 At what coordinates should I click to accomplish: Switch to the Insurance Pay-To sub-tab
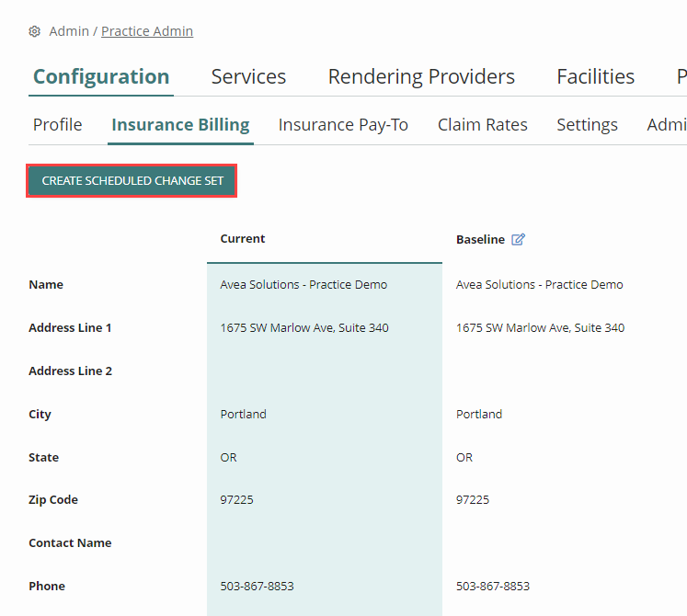coord(343,125)
